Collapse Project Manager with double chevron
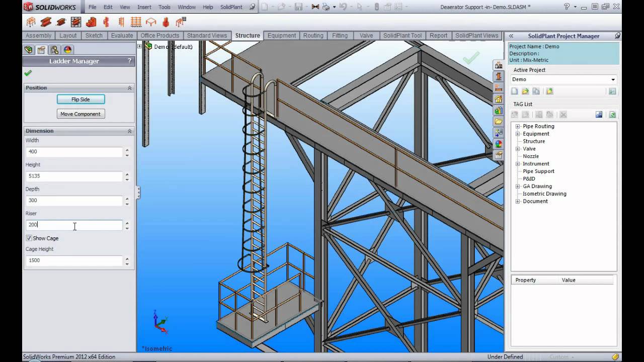Image resolution: width=644 pixels, height=362 pixels. pos(511,36)
